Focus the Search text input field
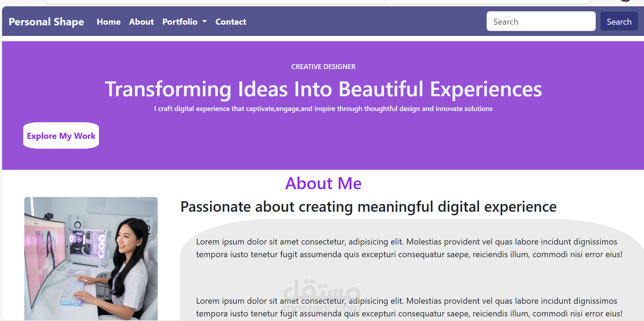 point(541,21)
